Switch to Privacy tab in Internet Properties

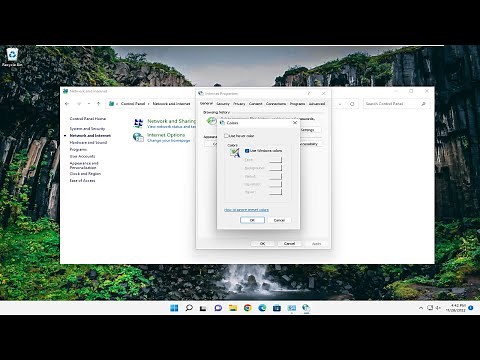(x=239, y=104)
